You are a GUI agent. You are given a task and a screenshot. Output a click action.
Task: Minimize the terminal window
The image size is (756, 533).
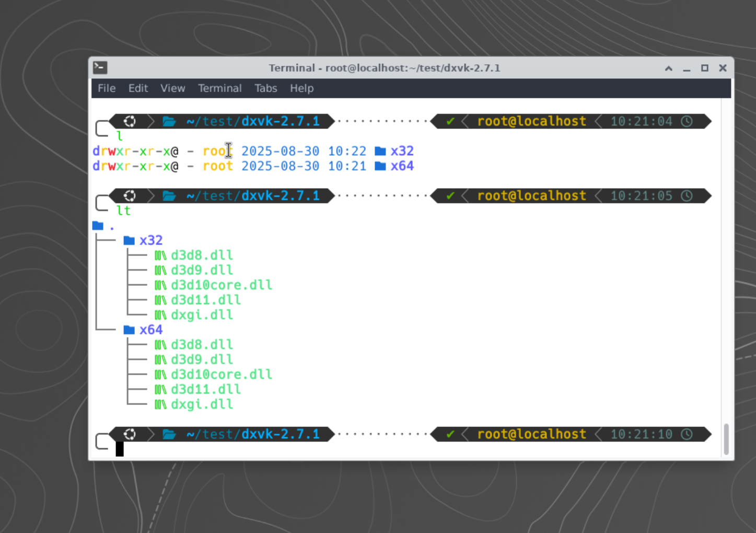click(x=687, y=68)
